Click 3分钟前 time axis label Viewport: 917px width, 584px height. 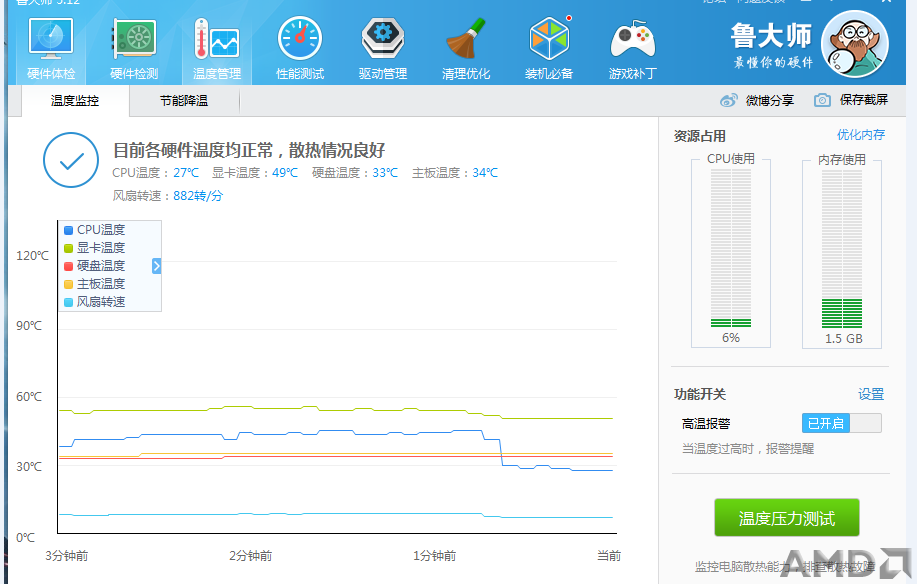[67, 555]
